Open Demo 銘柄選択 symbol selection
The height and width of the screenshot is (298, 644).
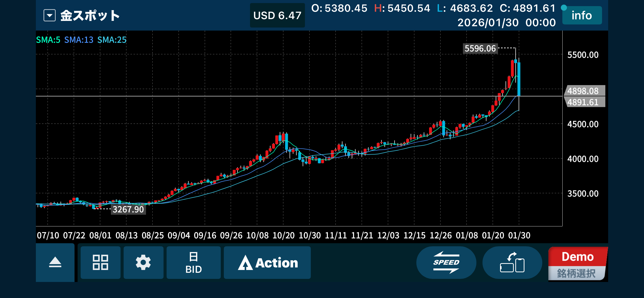click(577, 264)
